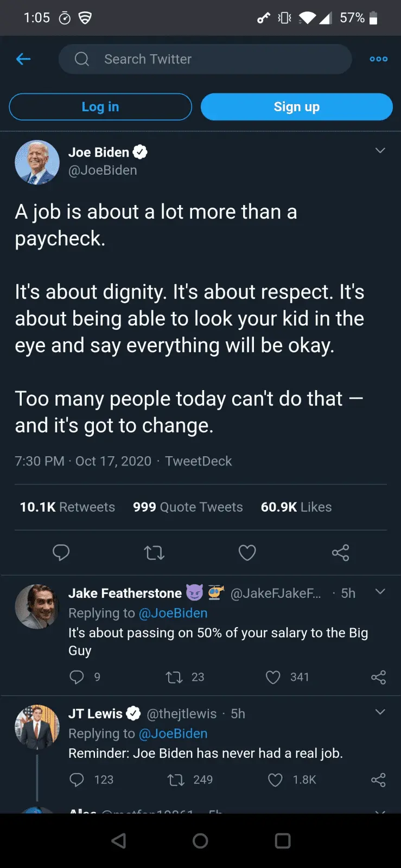Like JT Lewis's reply
The width and height of the screenshot is (401, 868).
point(275,780)
